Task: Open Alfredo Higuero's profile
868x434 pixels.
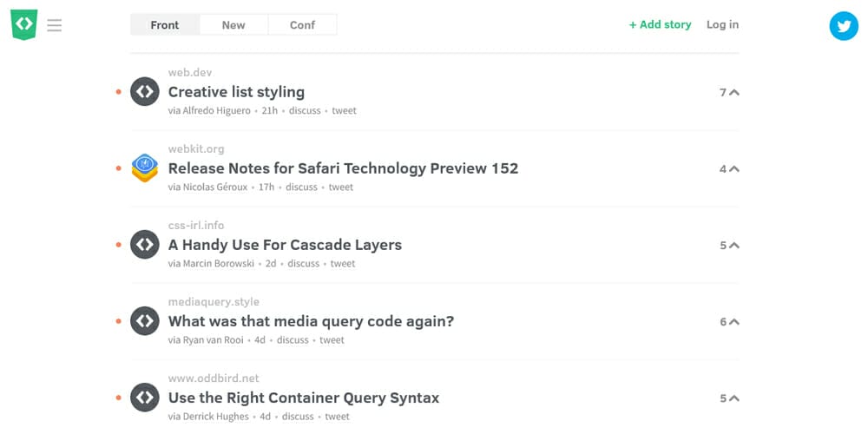Action: coord(216,111)
